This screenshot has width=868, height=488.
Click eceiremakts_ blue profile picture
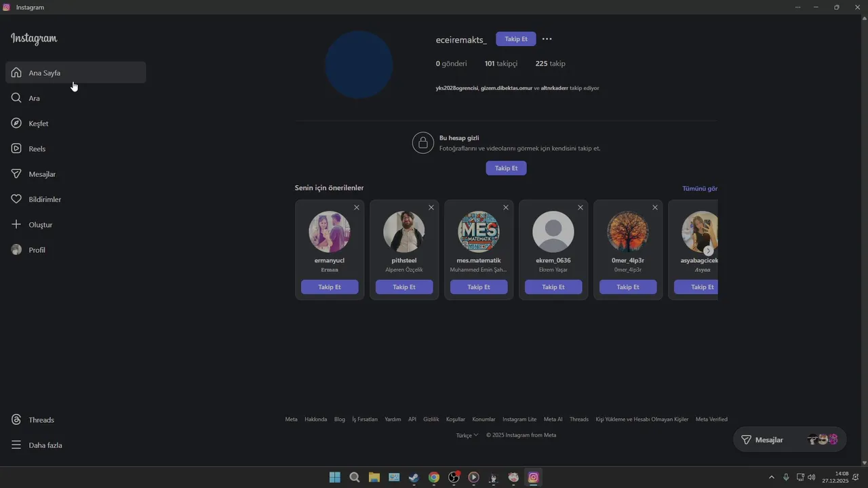[359, 65]
